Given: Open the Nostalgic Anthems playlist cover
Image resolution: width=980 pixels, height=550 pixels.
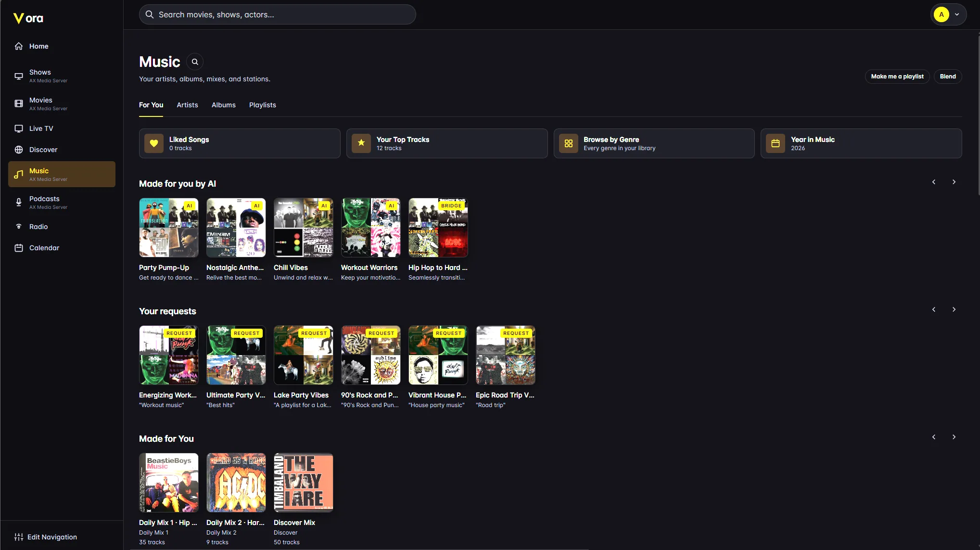Looking at the screenshot, I should coord(236,228).
